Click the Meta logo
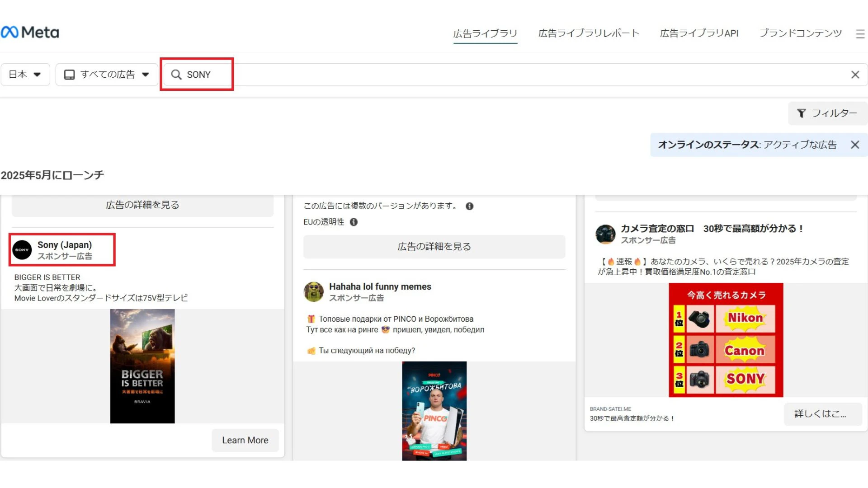 (x=30, y=33)
